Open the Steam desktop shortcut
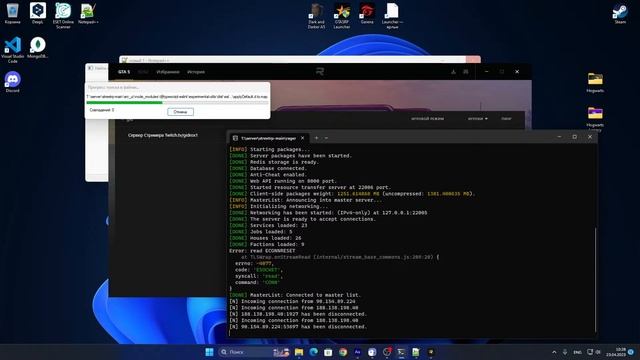Image resolution: width=640 pixels, height=360 pixels. (620, 13)
